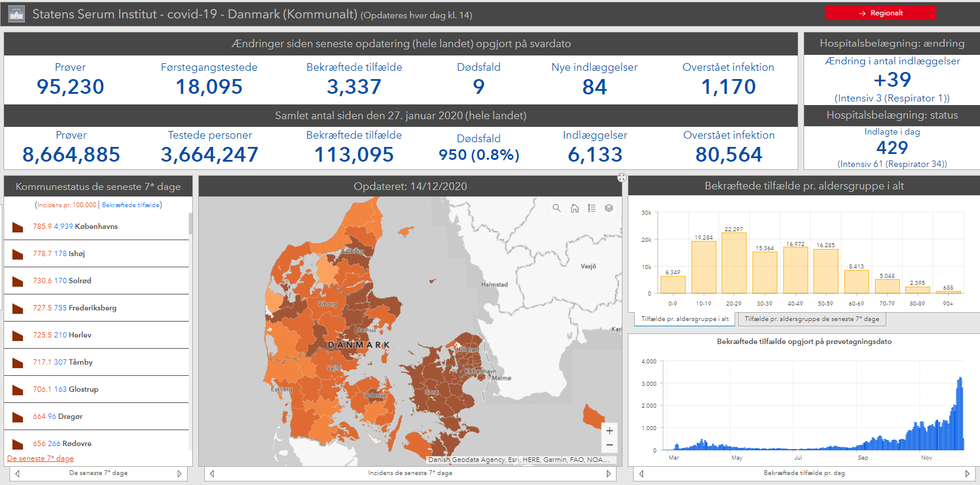
Task: Click the Statens Serum Institut logo
Action: click(x=17, y=14)
